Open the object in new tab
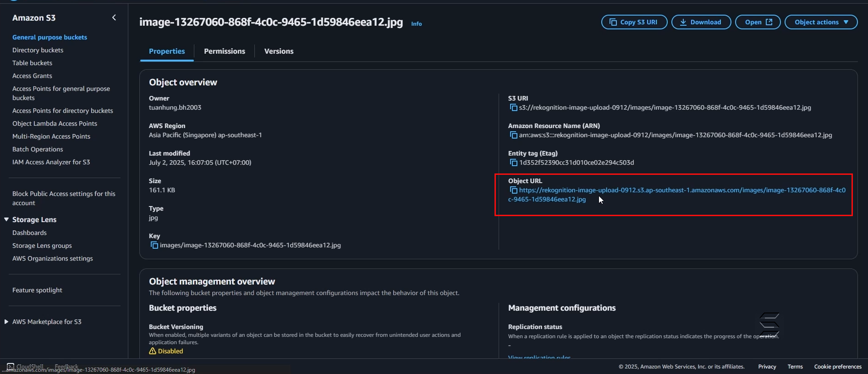 [758, 22]
